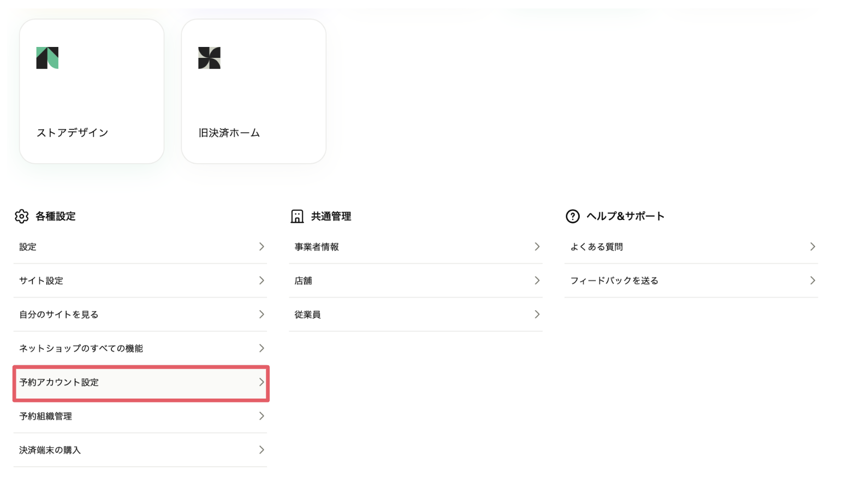The width and height of the screenshot is (868, 487).
Task: Expand the chevron on the 設定 row
Action: 261,247
